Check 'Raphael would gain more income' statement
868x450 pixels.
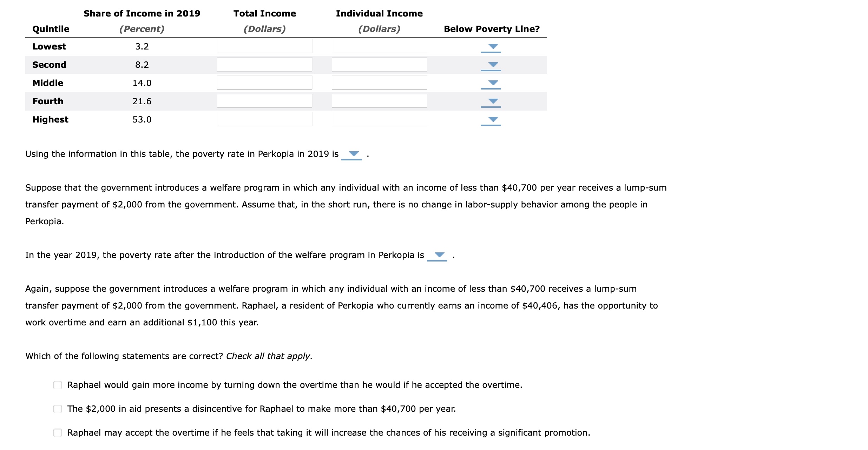(58, 385)
